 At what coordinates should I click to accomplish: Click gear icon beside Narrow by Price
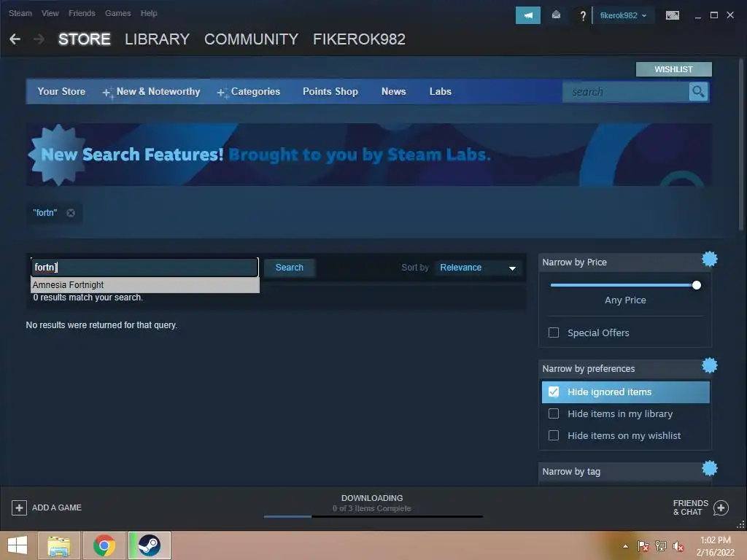pos(709,259)
